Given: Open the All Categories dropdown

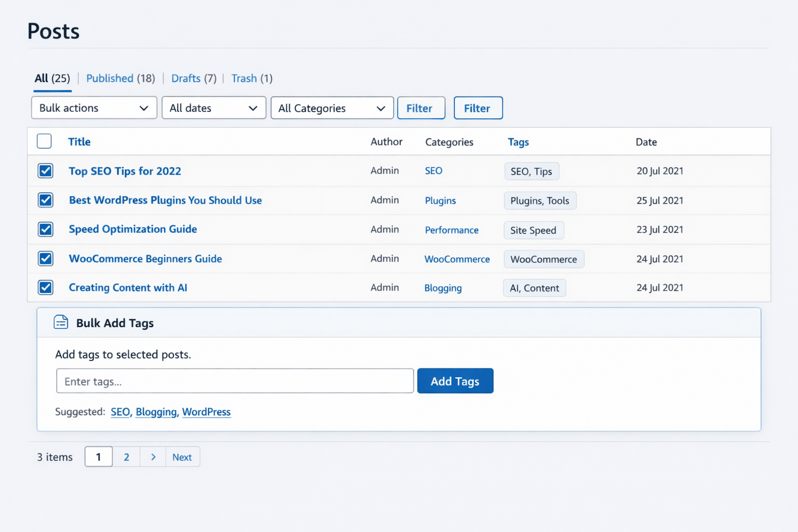Looking at the screenshot, I should click(331, 108).
